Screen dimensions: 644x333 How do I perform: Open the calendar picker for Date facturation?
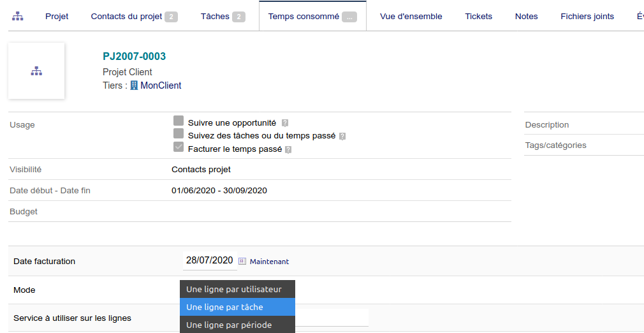pyautogui.click(x=242, y=261)
